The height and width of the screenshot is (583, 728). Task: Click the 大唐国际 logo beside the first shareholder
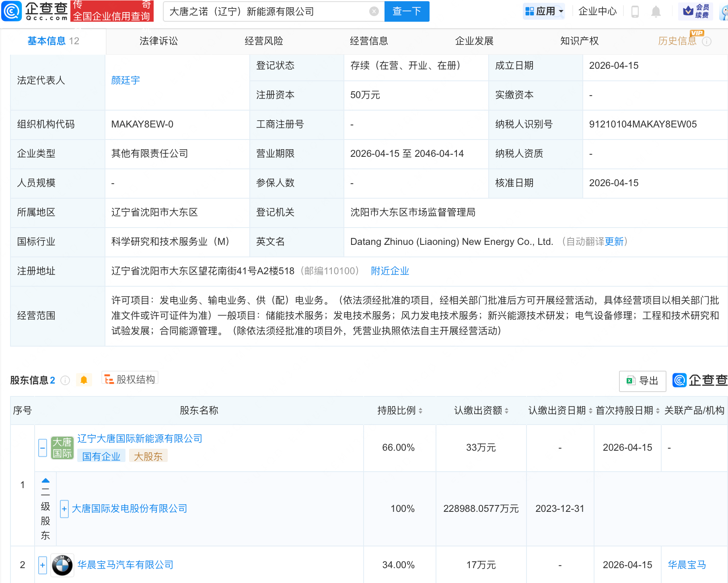coord(62,448)
